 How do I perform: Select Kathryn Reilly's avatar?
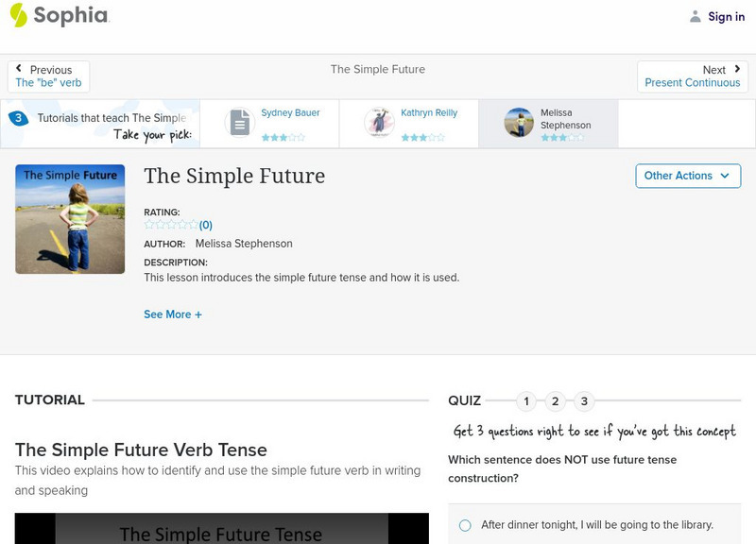tap(379, 123)
